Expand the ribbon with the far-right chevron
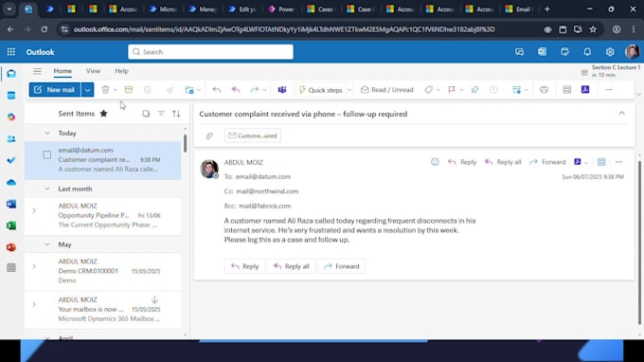The image size is (644, 362). [x=638, y=95]
